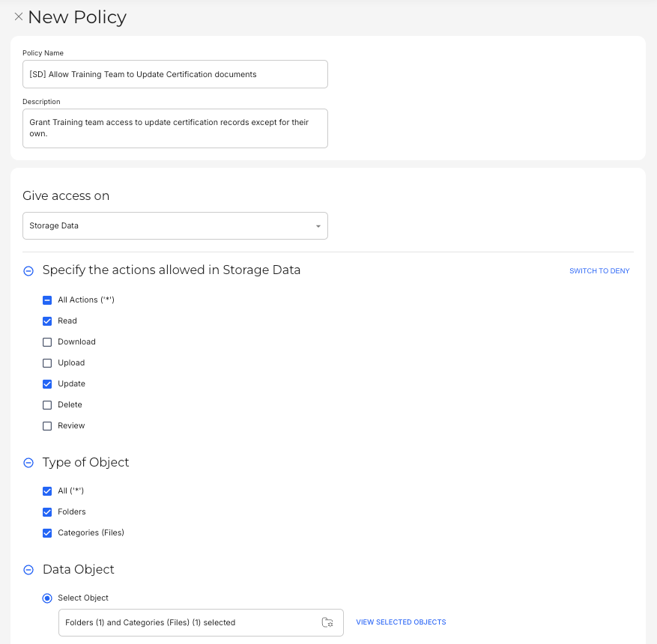Toggle the All Actions checkbox
The width and height of the screenshot is (657, 644).
pyautogui.click(x=47, y=300)
